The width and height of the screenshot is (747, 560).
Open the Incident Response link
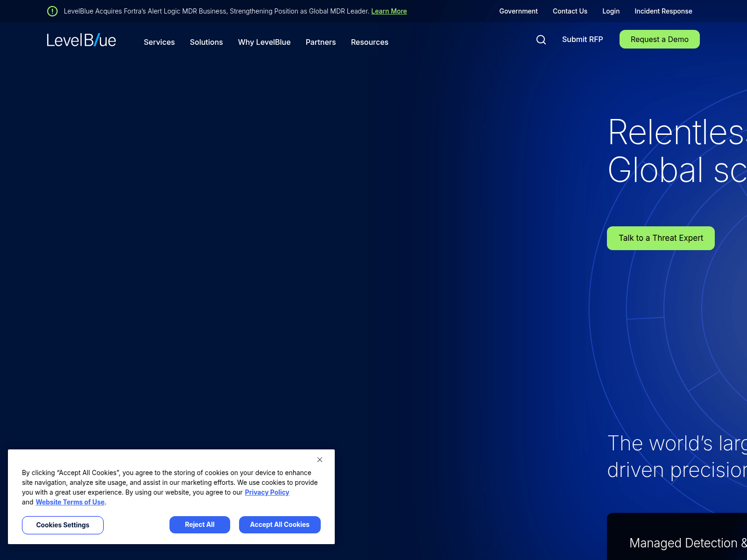663,11
